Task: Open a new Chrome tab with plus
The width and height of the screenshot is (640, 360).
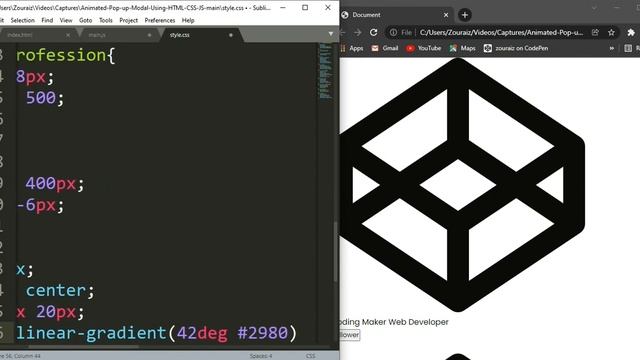Action: (464, 15)
